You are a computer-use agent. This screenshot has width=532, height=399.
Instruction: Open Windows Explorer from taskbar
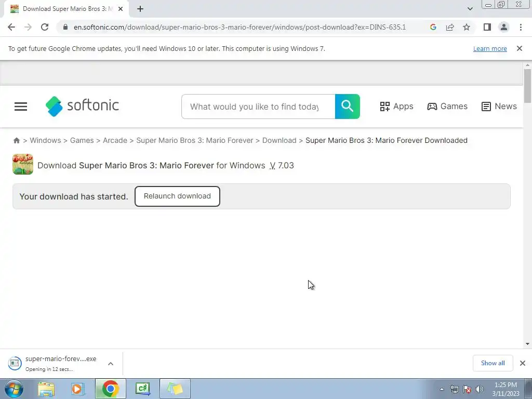click(46, 389)
